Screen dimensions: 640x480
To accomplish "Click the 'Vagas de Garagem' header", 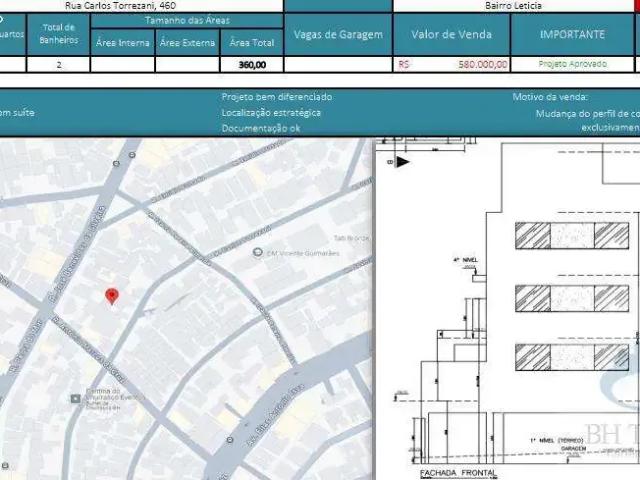I will [338, 34].
